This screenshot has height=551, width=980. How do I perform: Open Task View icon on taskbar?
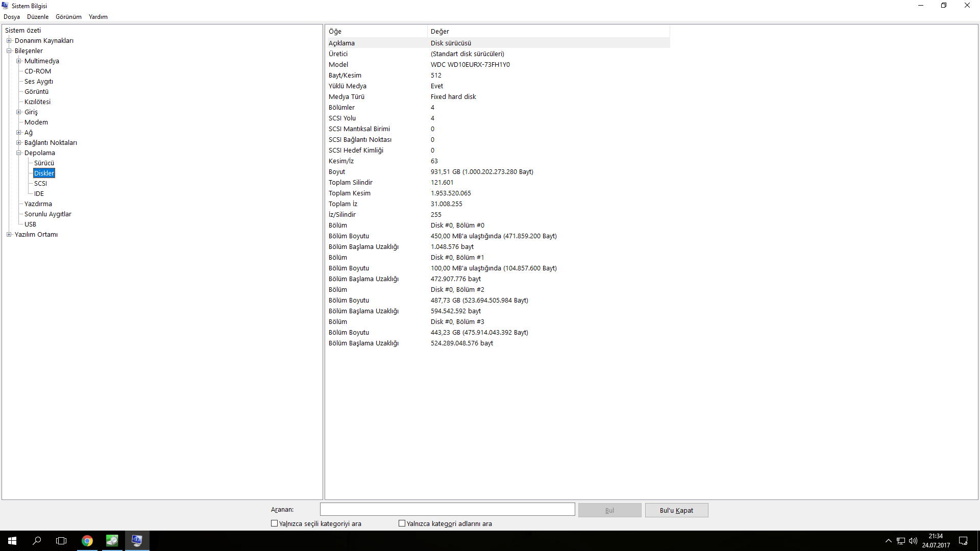pos(61,541)
